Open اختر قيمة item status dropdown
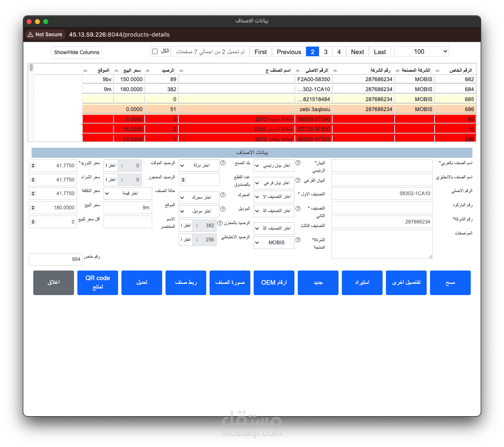 128,194
